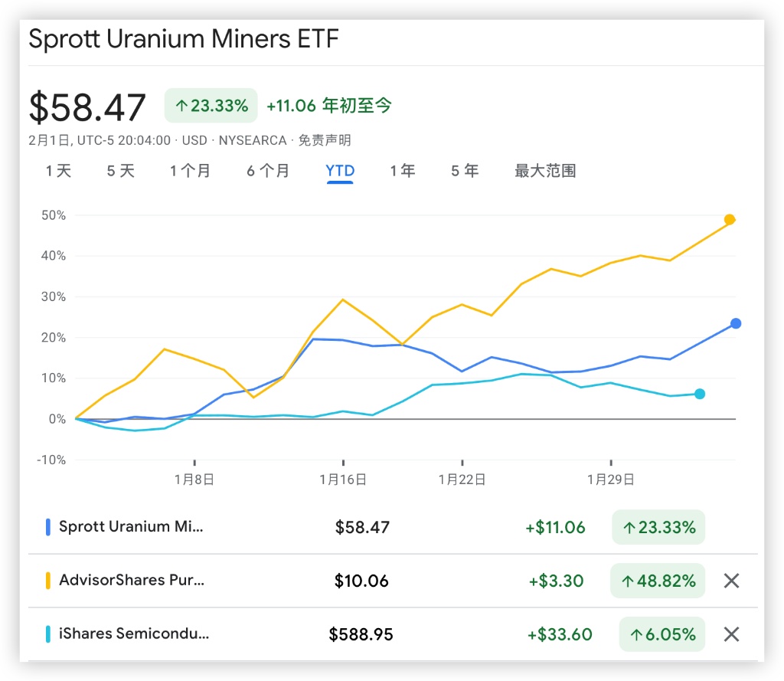Select the 5天 time range tab
The image size is (784, 681).
tap(120, 171)
